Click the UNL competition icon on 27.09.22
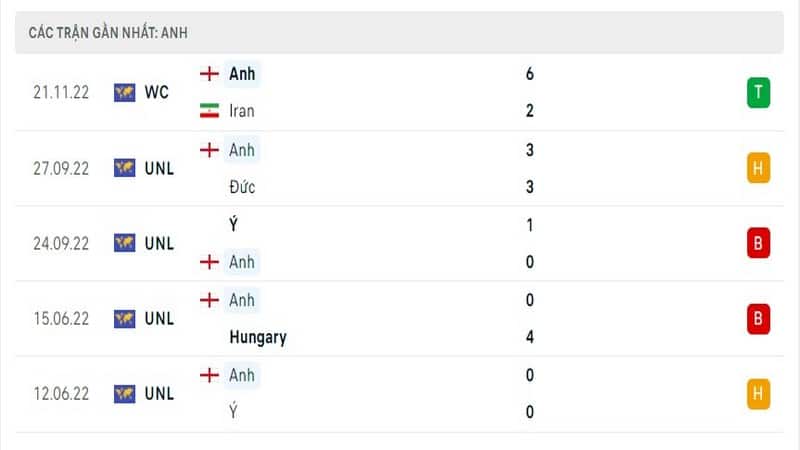This screenshot has width=800, height=450. 124,168
